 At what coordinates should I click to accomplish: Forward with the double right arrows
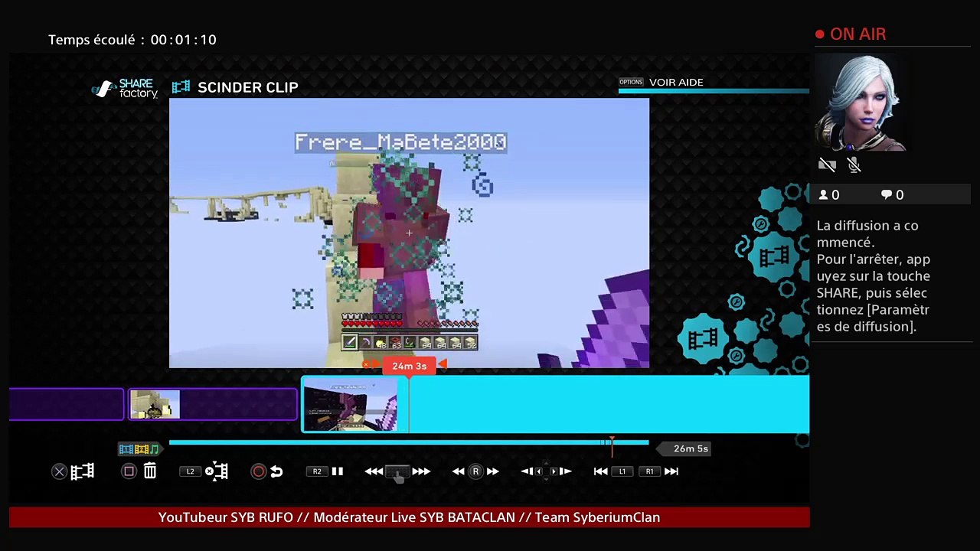click(x=493, y=471)
